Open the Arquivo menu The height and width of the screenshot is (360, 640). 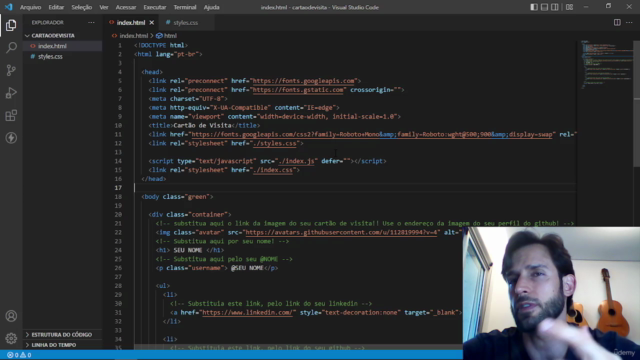point(31,7)
